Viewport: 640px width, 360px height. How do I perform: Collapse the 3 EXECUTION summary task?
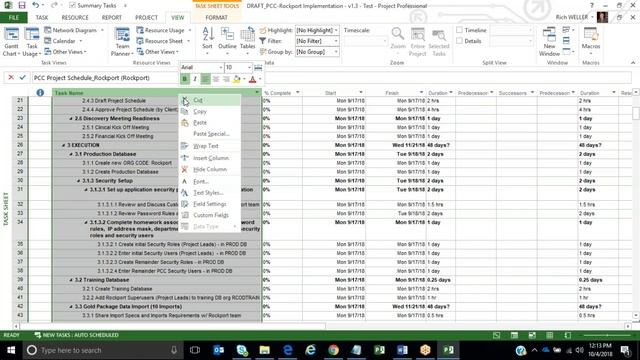[64, 145]
